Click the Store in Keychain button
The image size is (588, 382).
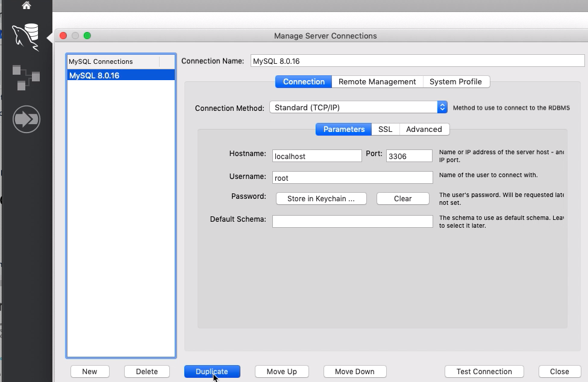(321, 199)
